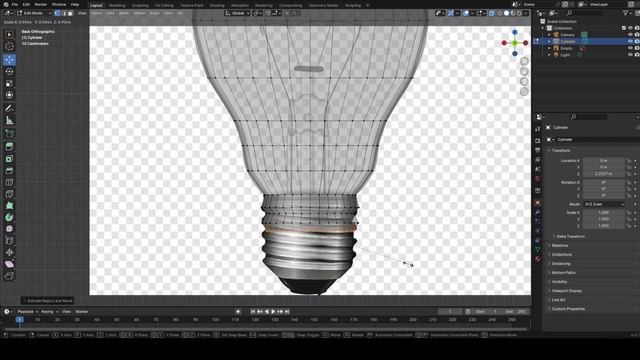Select the Rip Region tool

pyautogui.click(x=9, y=276)
